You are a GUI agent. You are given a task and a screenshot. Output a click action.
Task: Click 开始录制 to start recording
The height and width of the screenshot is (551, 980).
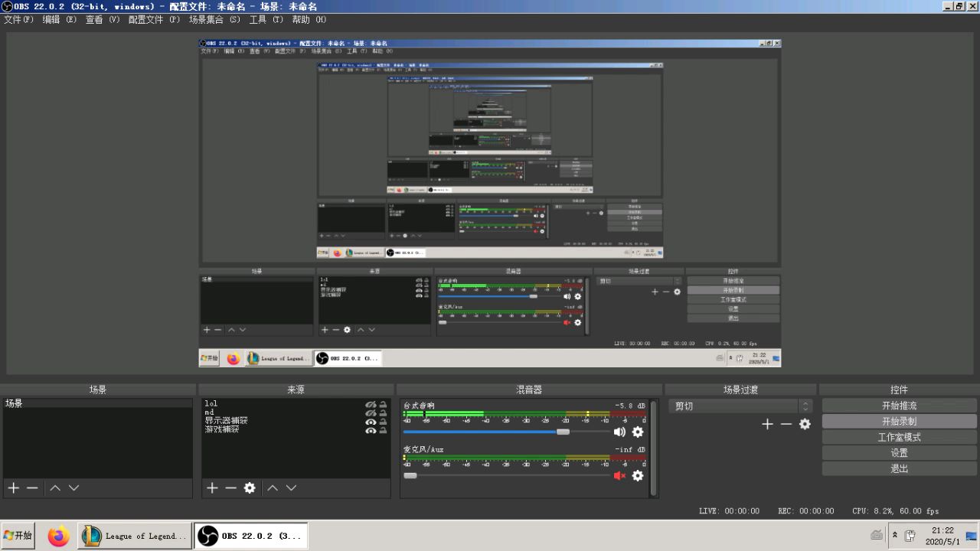pyautogui.click(x=900, y=422)
